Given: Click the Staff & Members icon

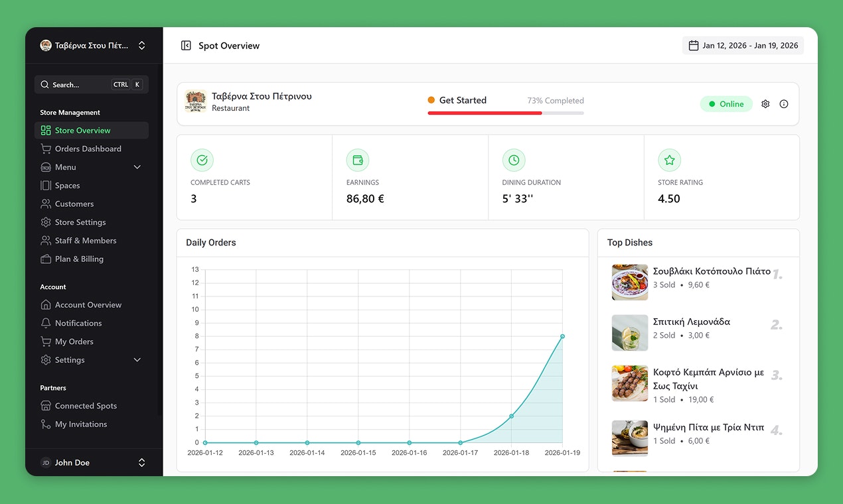Looking at the screenshot, I should pos(45,240).
